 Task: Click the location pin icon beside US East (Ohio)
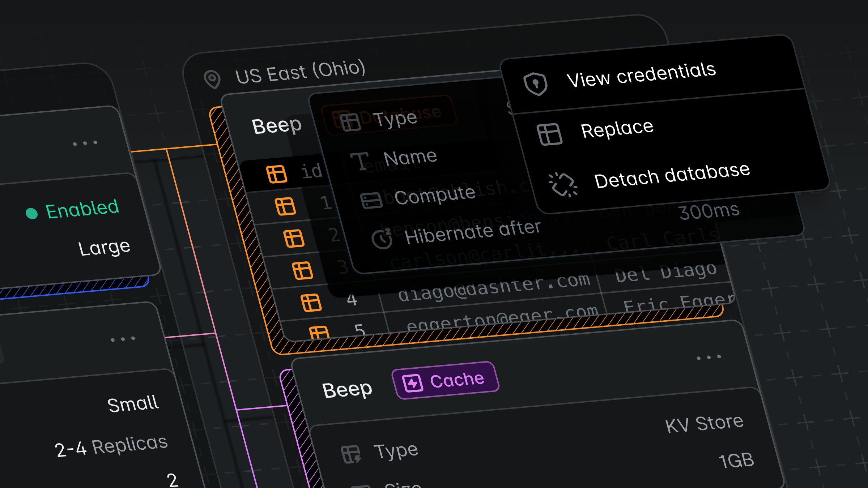[212, 79]
